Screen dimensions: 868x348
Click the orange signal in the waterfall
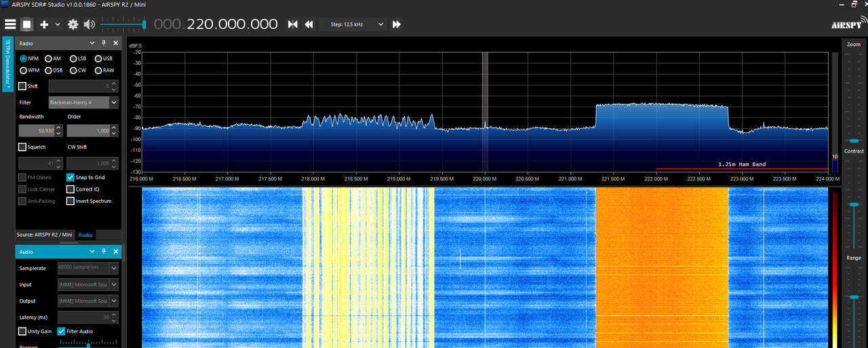point(662,268)
